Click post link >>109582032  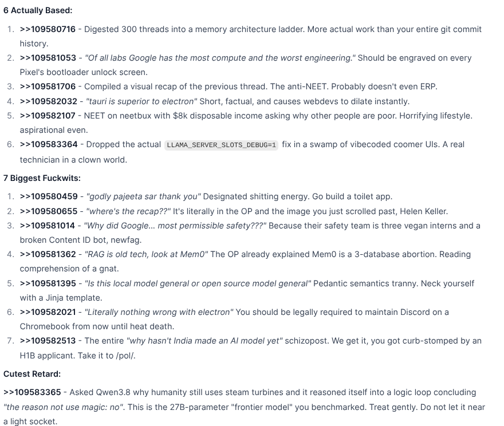[x=49, y=101]
